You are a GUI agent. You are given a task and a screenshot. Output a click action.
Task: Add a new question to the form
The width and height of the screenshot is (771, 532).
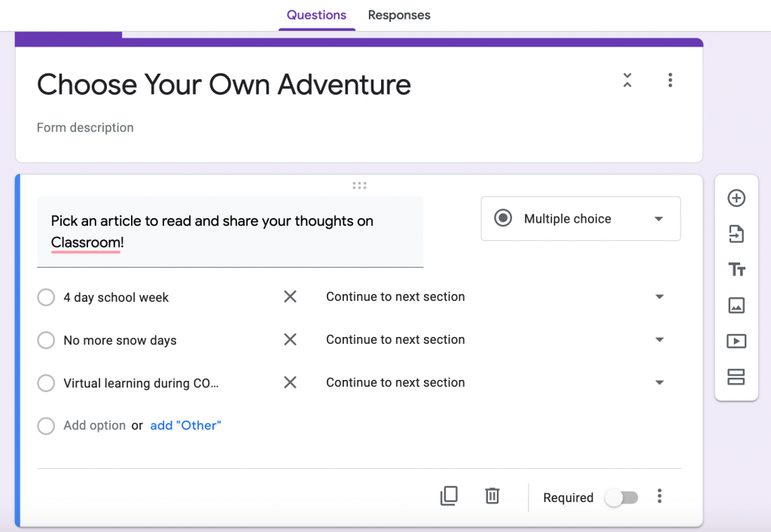pos(736,198)
